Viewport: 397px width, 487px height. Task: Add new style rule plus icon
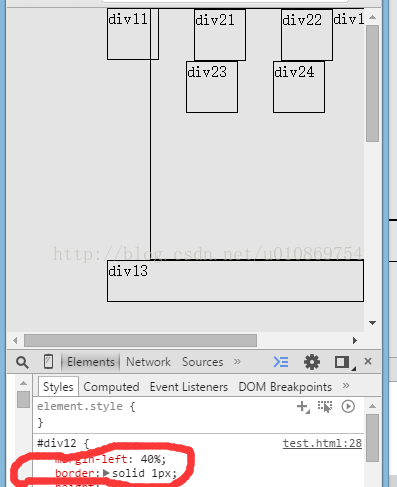tap(303, 407)
